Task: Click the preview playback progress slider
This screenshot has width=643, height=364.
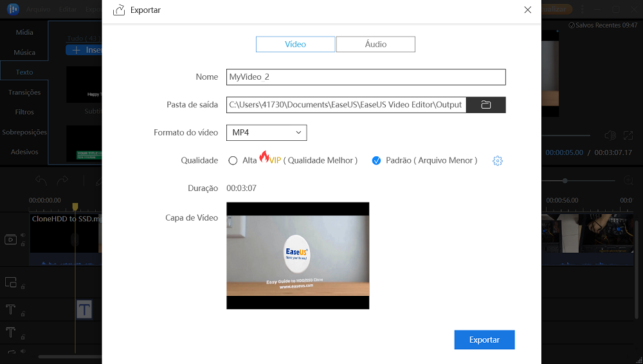Action: pyautogui.click(x=566, y=136)
